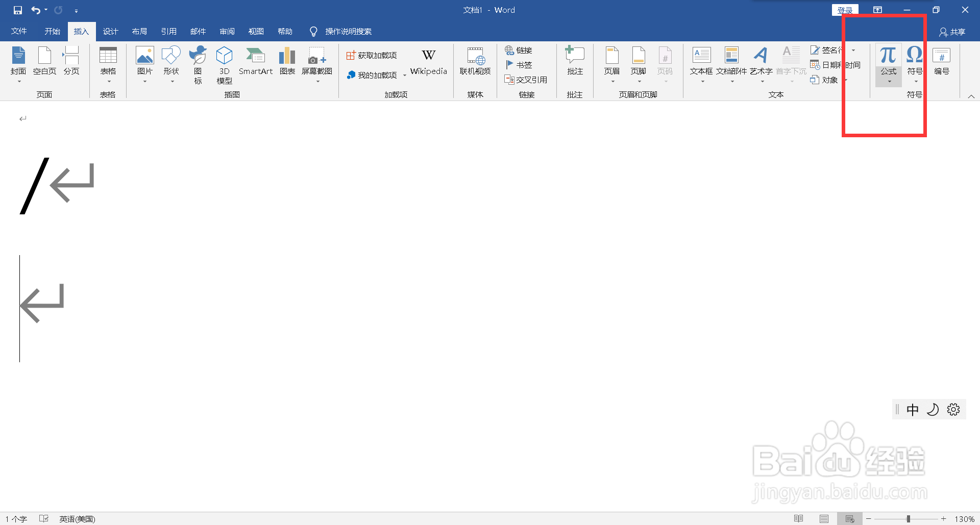Insert a SmartArt graphic
980x525 pixels.
(x=256, y=61)
